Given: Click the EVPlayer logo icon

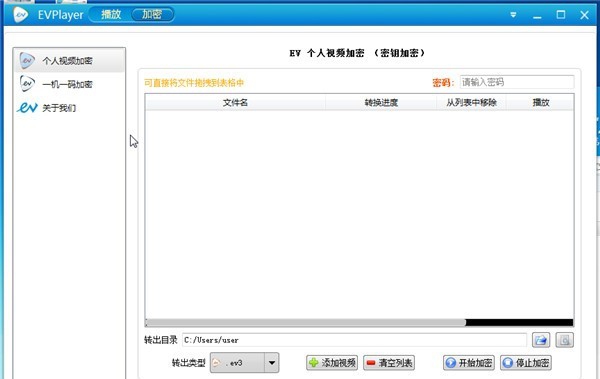Looking at the screenshot, I should 21,15.
